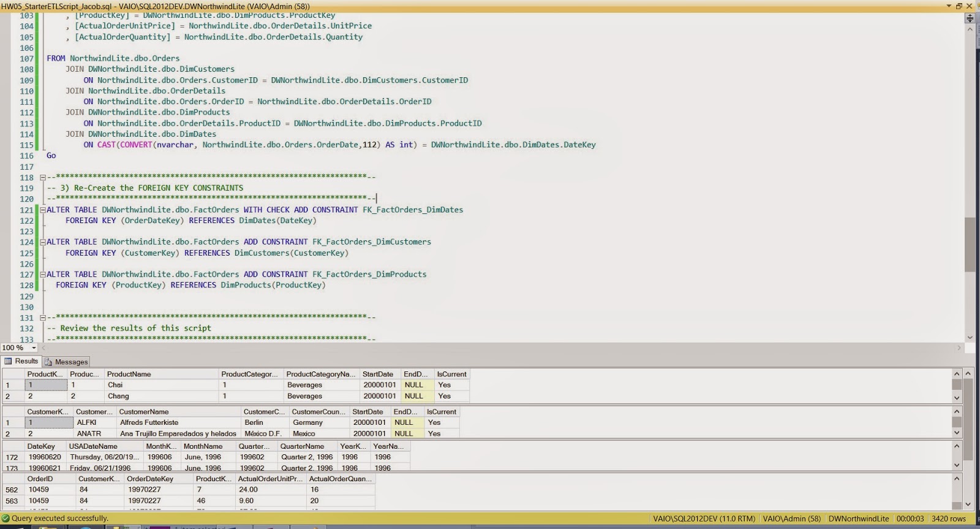The image size is (980, 529).
Task: Click the outer results pane scrollbar down arrow
Action: click(x=968, y=504)
